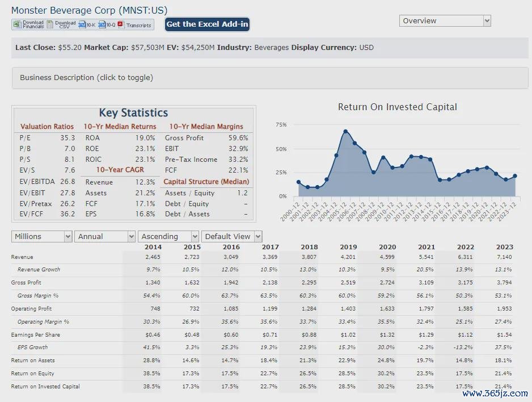Click the Market Cap $57,503M value
The width and height of the screenshot is (532, 402).
pyautogui.click(x=147, y=48)
